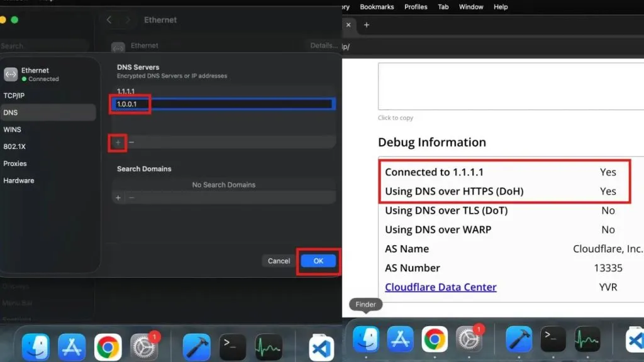
Task: Switch to the 802.1X section
Action: point(48,146)
